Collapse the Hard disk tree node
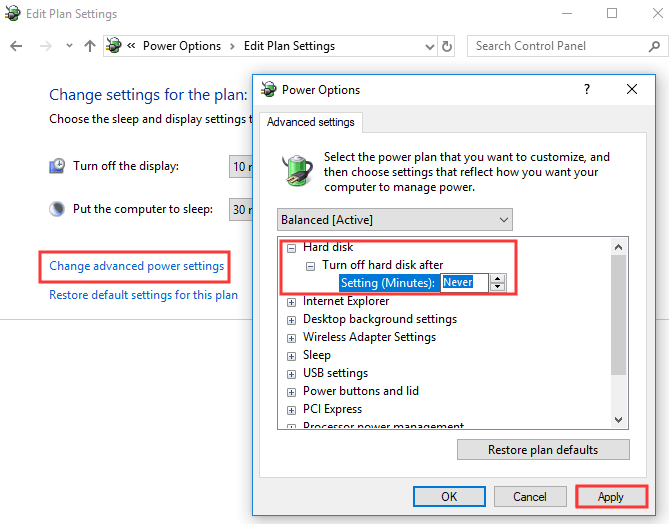 (292, 247)
